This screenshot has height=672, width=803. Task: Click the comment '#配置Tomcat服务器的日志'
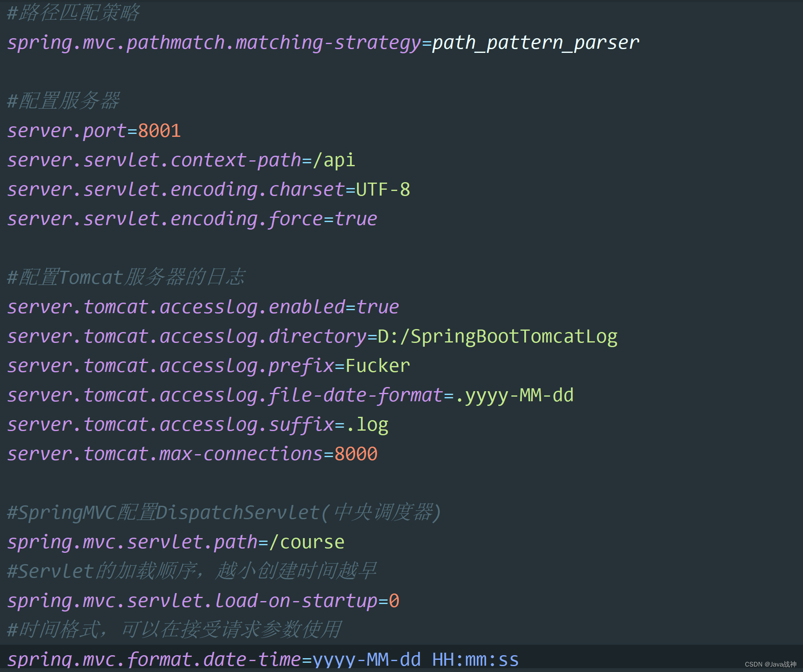[x=126, y=277]
